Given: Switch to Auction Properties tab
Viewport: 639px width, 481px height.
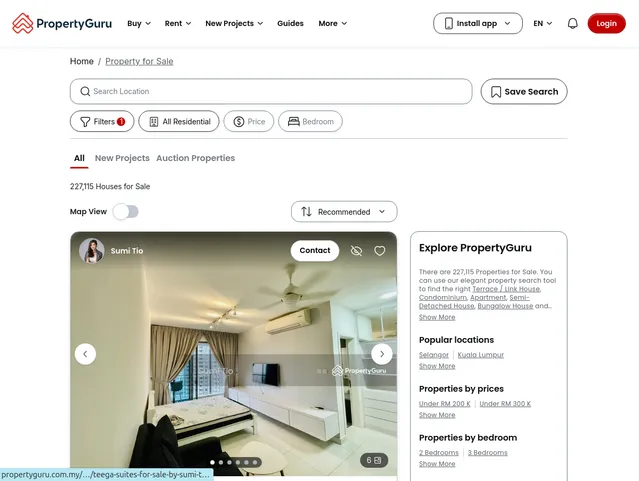Looking at the screenshot, I should click(195, 158).
